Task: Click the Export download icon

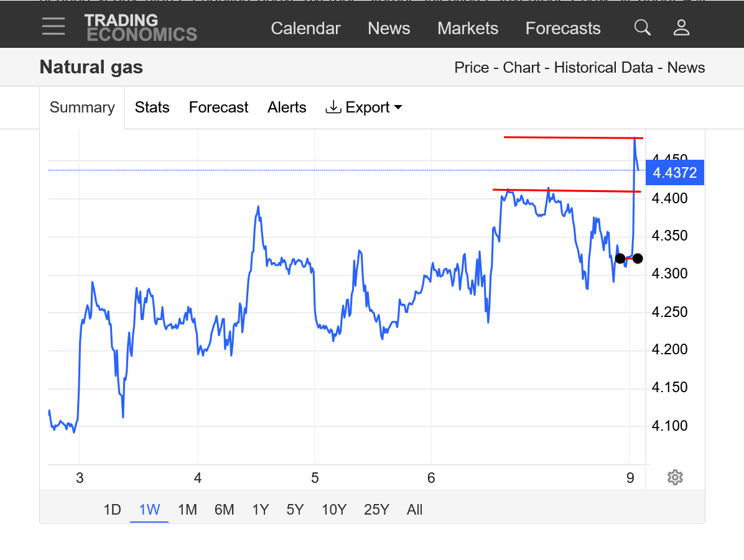Action: coord(333,108)
